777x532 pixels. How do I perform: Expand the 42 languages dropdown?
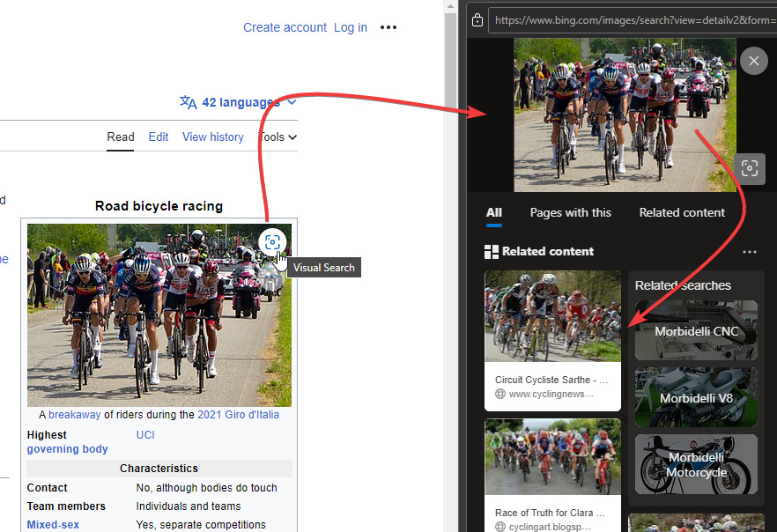[291, 102]
